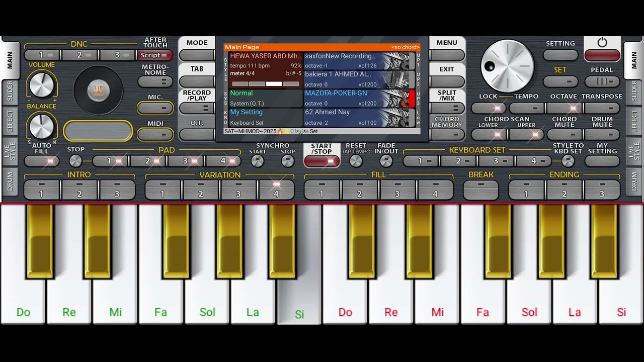Start RECORD/PLAY
Image resolution: width=644 pixels, height=362 pixels.
[x=197, y=108]
